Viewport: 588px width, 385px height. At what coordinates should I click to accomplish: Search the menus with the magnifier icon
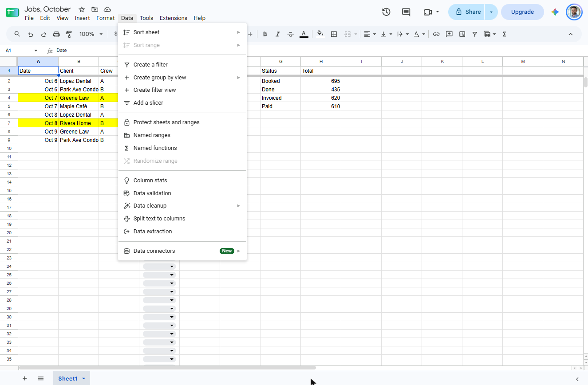coord(17,34)
